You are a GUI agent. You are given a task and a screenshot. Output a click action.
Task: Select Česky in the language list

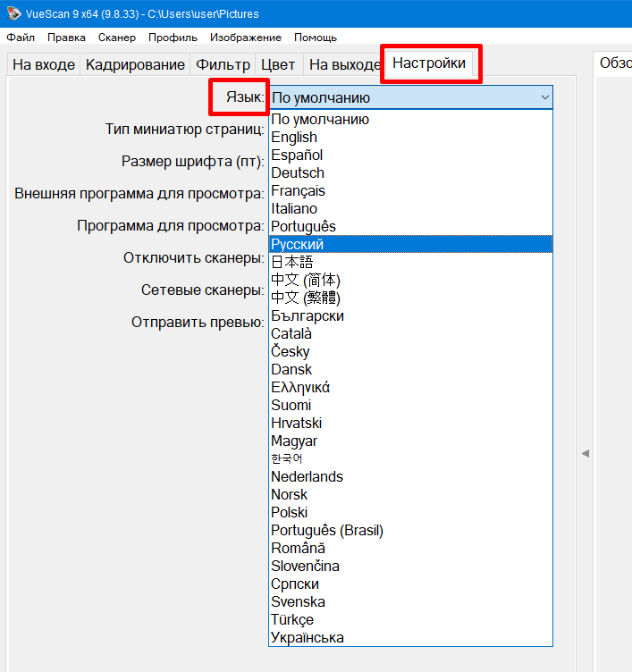[410, 351]
